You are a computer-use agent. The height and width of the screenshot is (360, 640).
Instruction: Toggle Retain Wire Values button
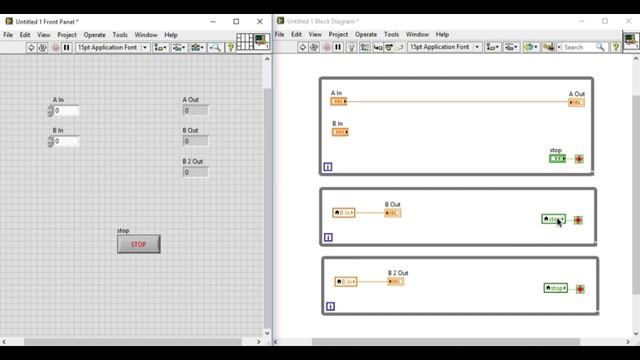(364, 47)
